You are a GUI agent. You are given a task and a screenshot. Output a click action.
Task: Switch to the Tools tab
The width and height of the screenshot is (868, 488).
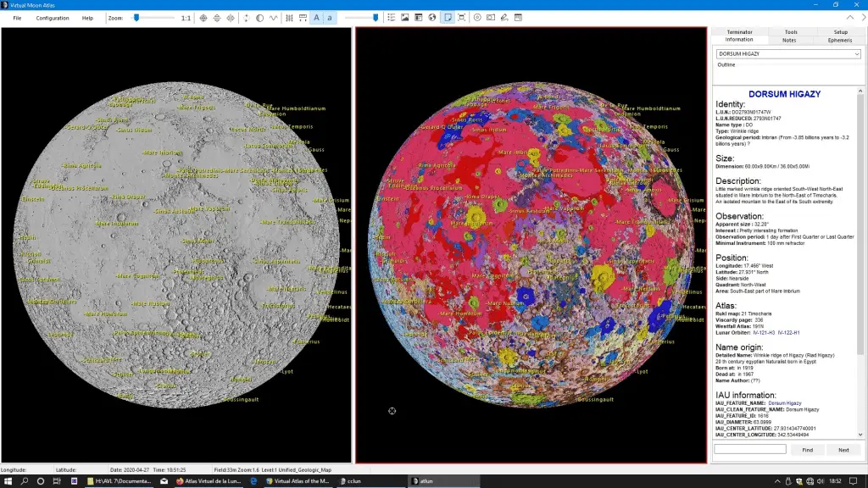coord(791,32)
